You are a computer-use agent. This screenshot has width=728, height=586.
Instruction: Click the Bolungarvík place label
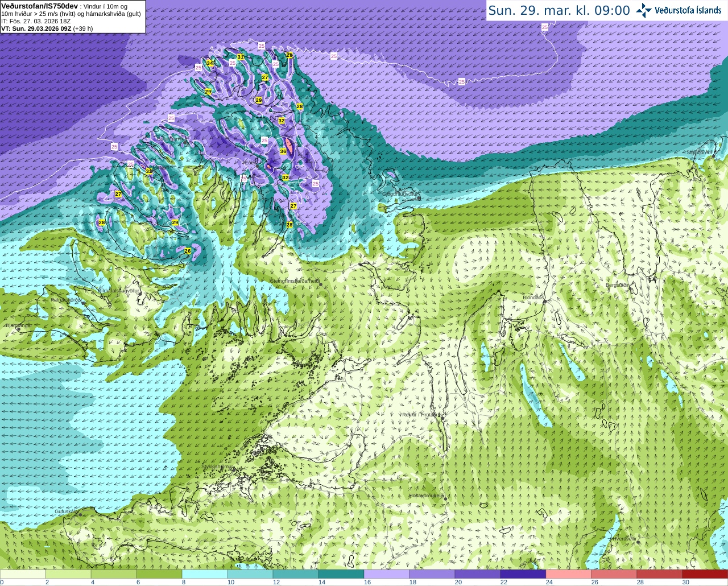[x=171, y=138]
